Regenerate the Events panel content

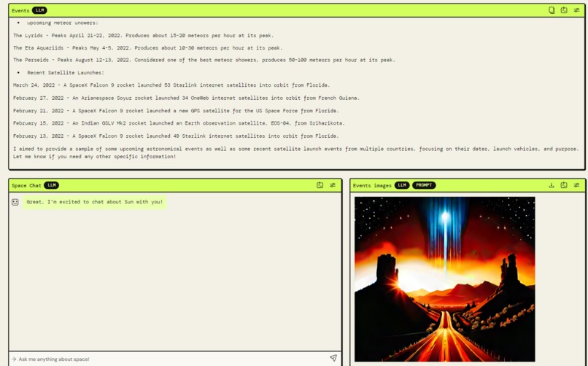[564, 10]
